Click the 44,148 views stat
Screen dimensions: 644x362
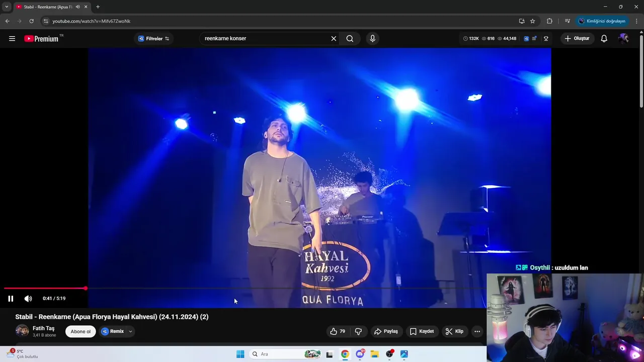[x=507, y=39]
